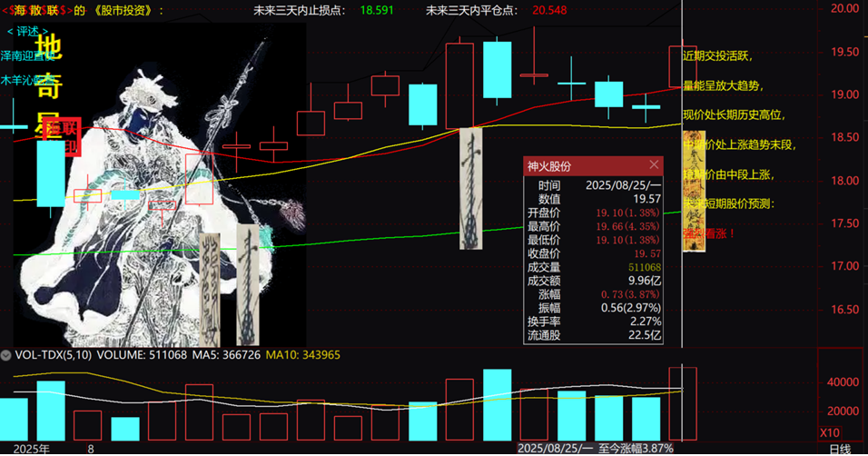Select the 最低价 19.10(1.38%) row
Image resolution: width=868 pixels, height=456 pixels.
[x=594, y=240]
